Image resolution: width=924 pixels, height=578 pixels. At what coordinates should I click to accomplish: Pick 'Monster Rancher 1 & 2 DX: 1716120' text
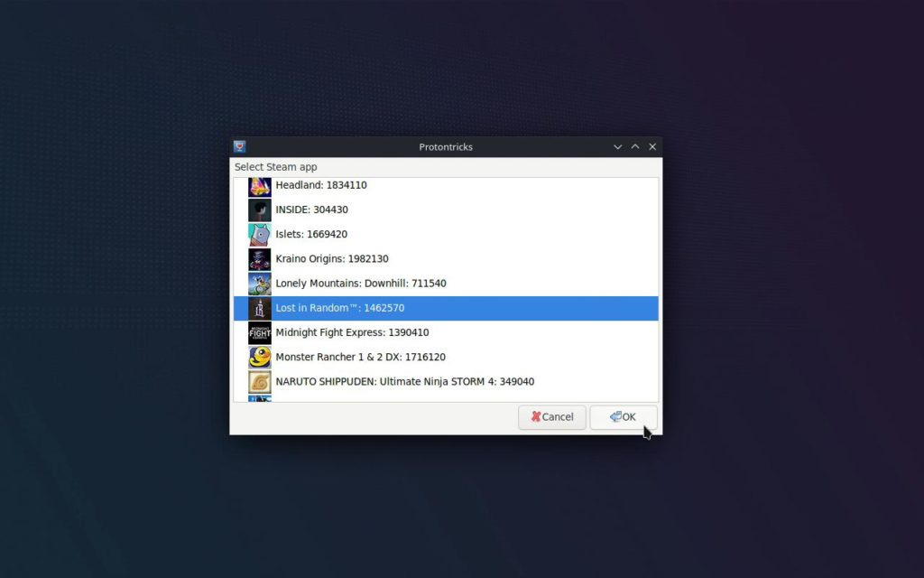360,357
